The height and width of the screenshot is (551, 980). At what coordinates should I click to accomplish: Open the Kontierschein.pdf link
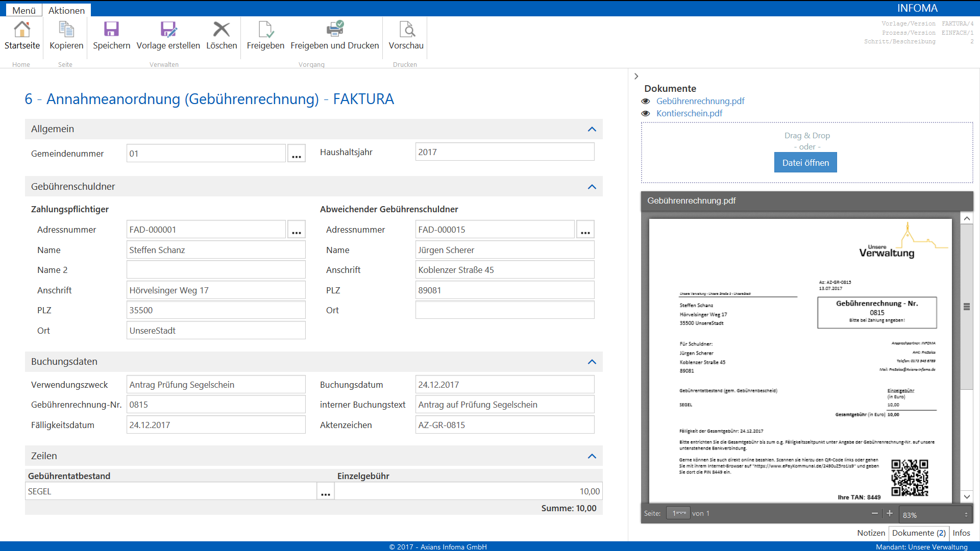click(x=689, y=113)
